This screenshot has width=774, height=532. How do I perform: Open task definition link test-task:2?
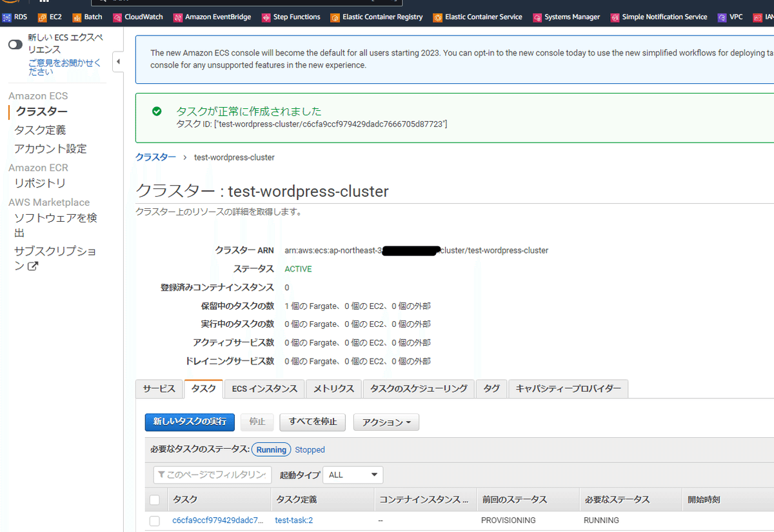click(x=294, y=520)
